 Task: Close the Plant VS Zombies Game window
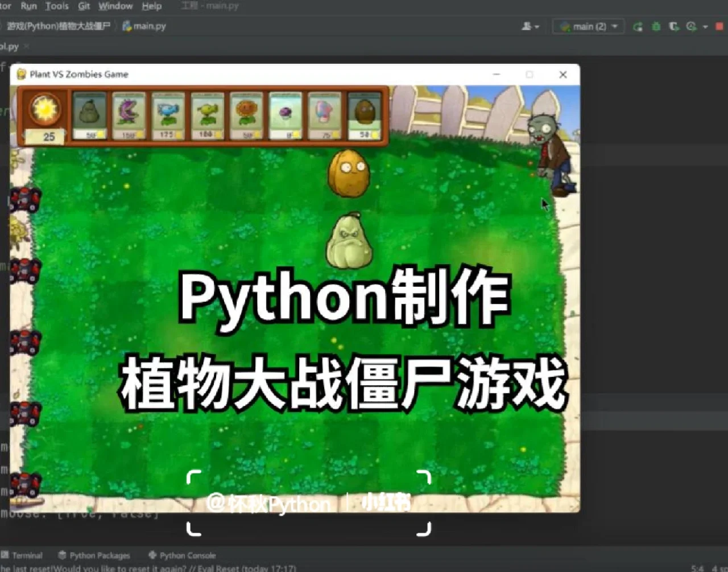[x=563, y=75]
